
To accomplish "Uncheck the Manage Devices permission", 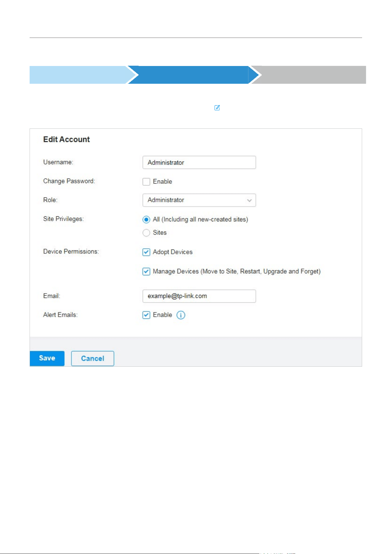I will [146, 271].
